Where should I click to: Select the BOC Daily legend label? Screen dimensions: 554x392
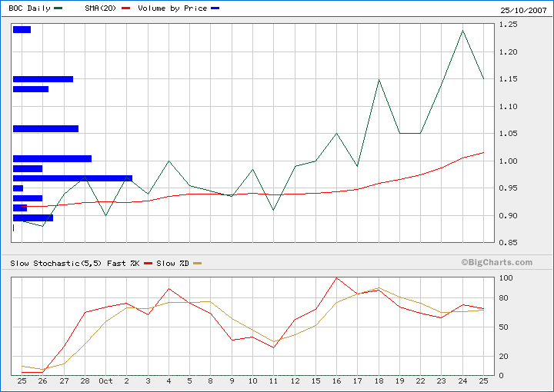point(29,8)
